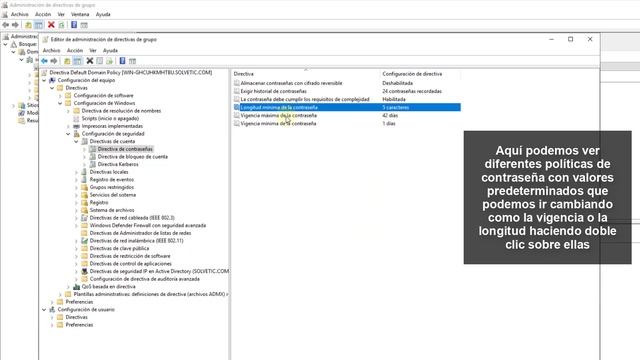Collapse the Configuración de Windows node
Viewport: 640px width, 360px height.
pyautogui.click(x=60, y=103)
